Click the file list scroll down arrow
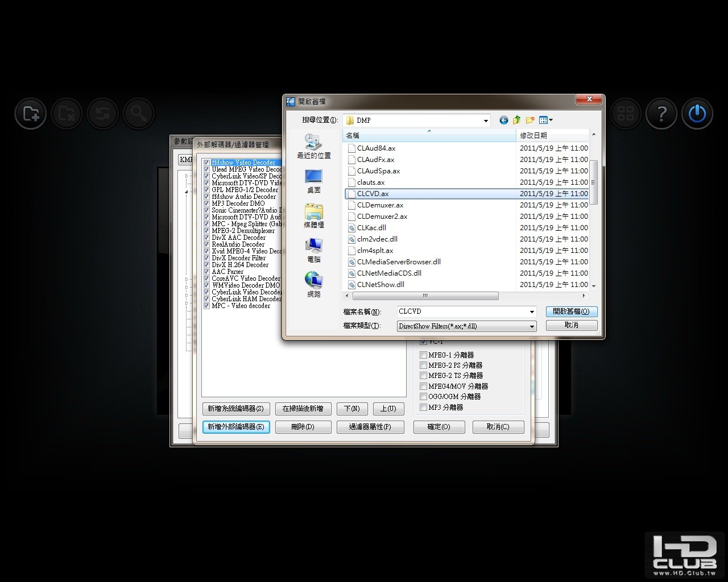The height and width of the screenshot is (582, 728). 593,286
